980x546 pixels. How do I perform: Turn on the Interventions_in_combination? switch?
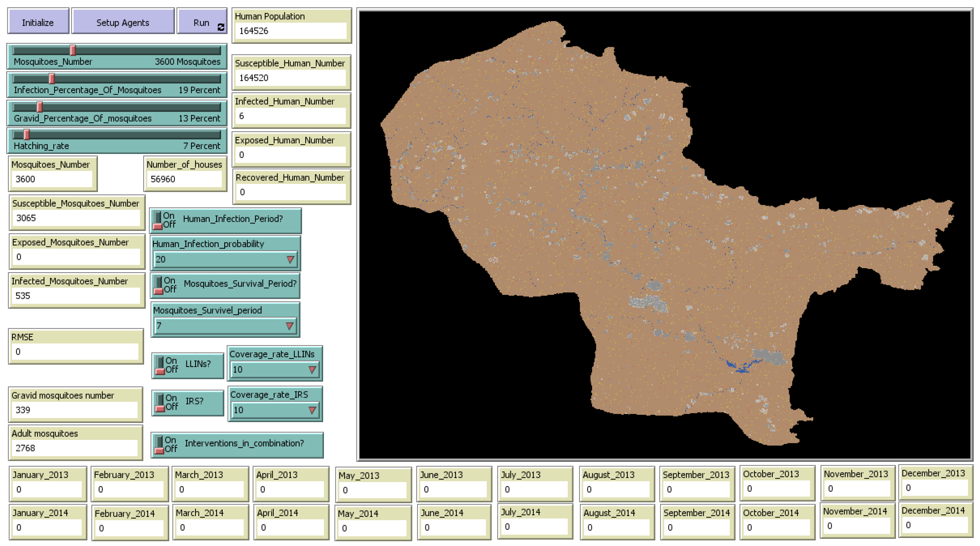159,445
